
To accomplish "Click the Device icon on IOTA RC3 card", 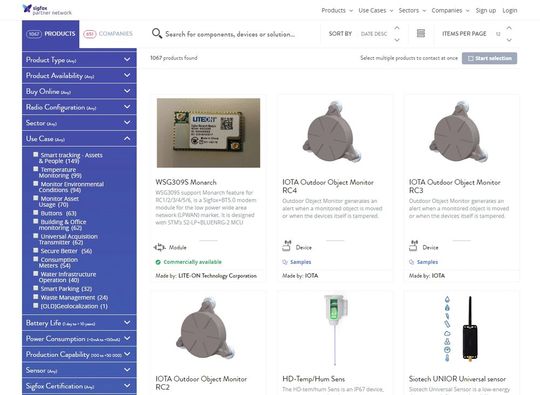I will point(413,246).
